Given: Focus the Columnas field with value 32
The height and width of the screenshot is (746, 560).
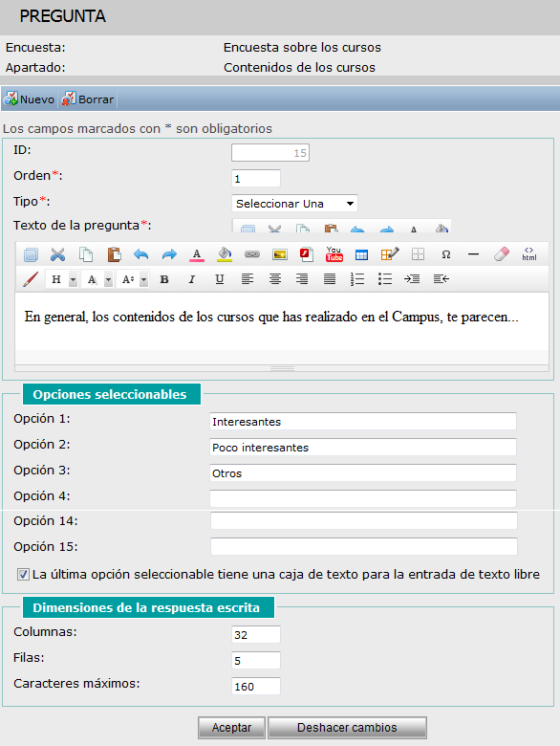Looking at the screenshot, I should point(256,635).
